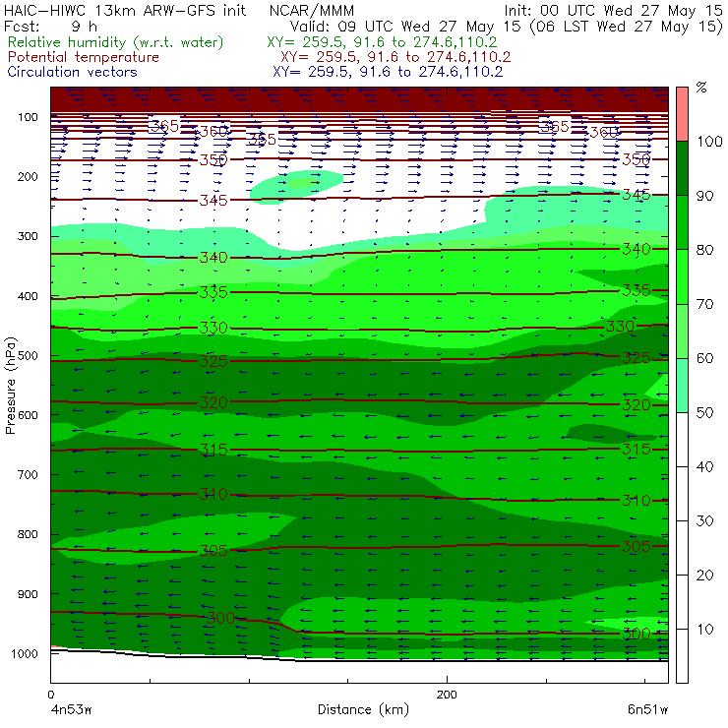Click the dark red stratosphere band at plot top
The width and height of the screenshot is (728, 728).
click(359, 99)
